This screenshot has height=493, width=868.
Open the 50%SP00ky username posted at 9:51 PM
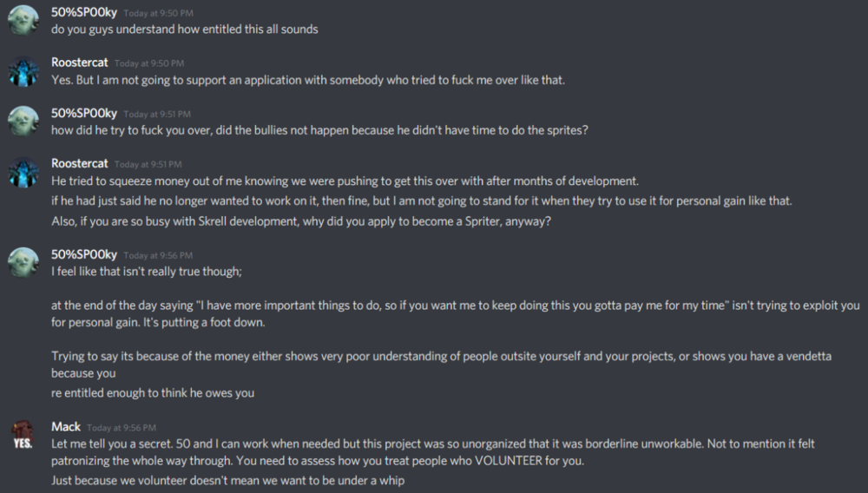click(x=84, y=114)
